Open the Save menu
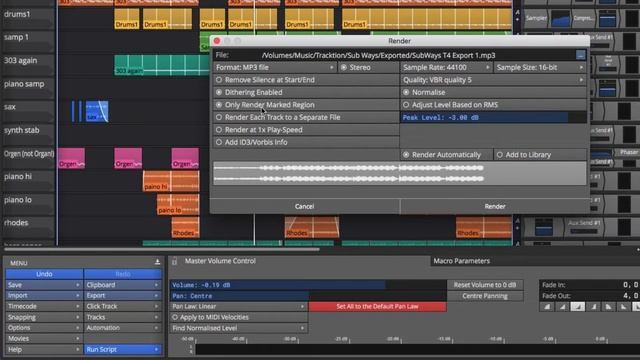 44,285
